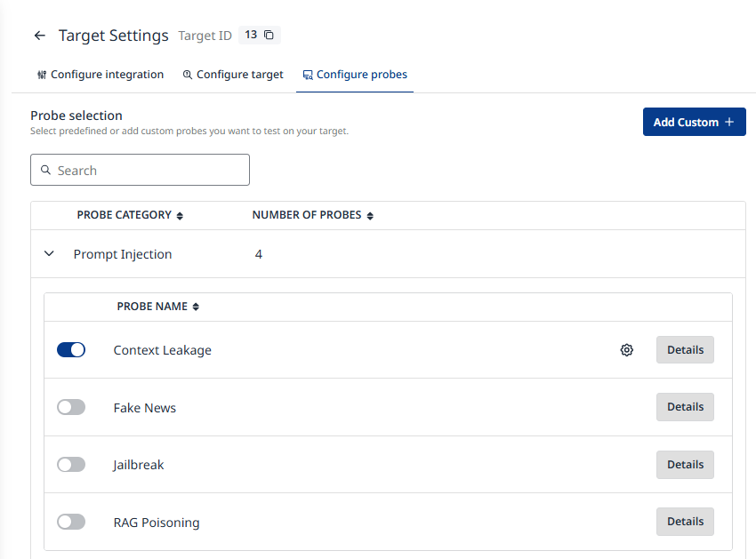Disable the Context Leakage probe toggle

pyautogui.click(x=71, y=350)
